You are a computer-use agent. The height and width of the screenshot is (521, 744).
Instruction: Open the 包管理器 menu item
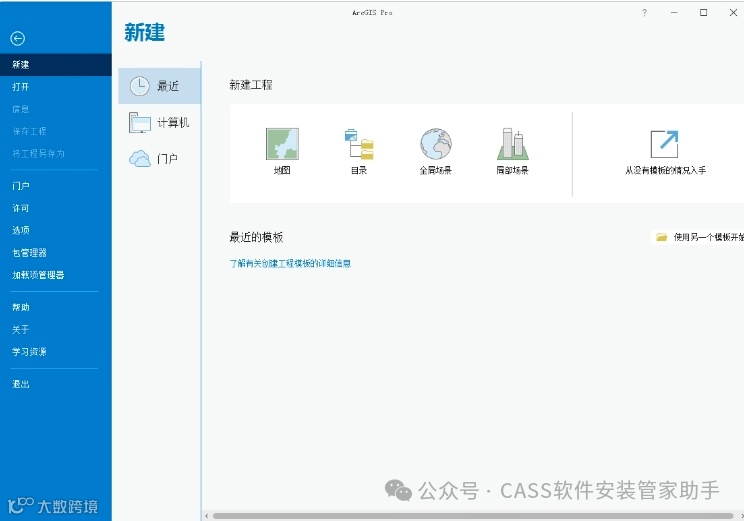coord(56,253)
